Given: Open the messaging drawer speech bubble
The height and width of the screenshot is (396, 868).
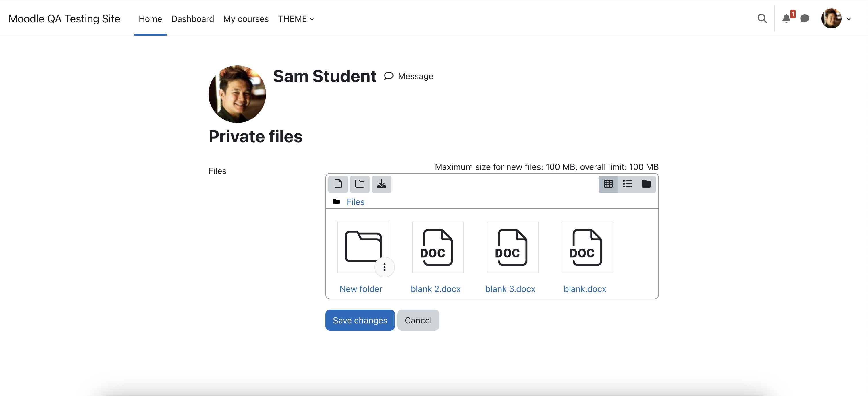Looking at the screenshot, I should [x=805, y=19].
